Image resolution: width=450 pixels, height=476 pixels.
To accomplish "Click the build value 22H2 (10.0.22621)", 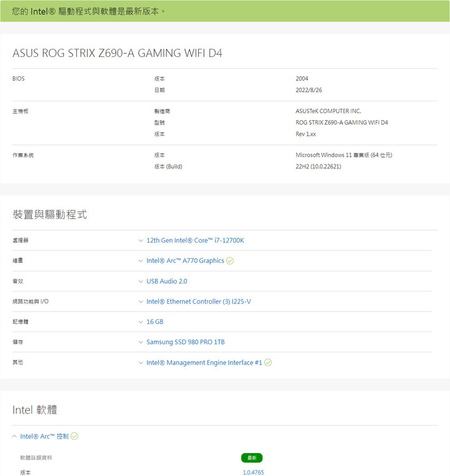I will [x=318, y=166].
